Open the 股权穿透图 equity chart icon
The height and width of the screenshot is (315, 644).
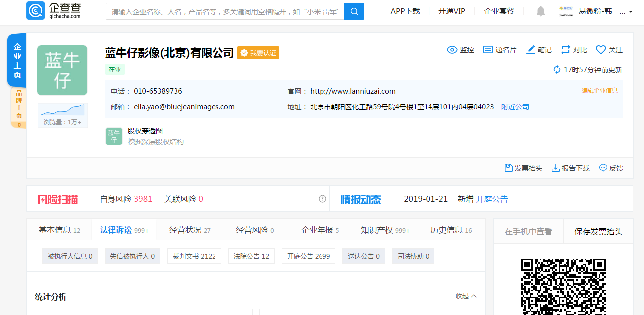[x=113, y=136]
